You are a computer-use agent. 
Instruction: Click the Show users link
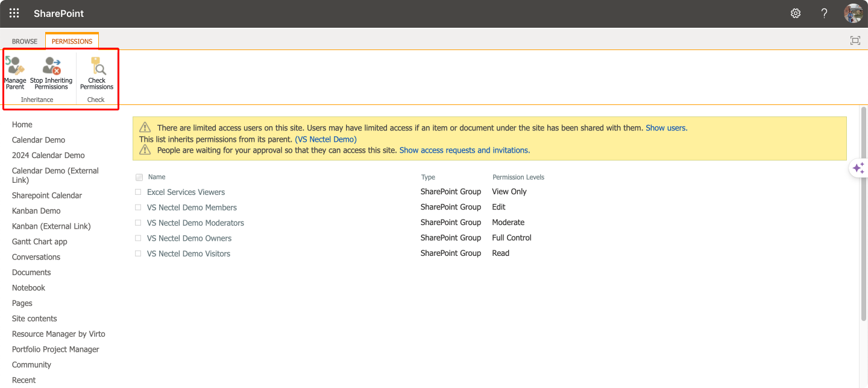[x=665, y=128]
